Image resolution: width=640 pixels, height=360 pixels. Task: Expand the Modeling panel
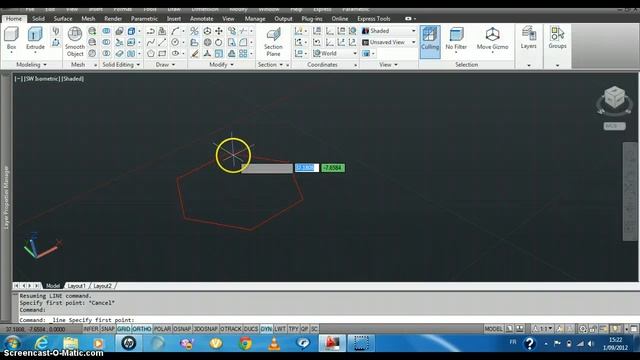31,65
